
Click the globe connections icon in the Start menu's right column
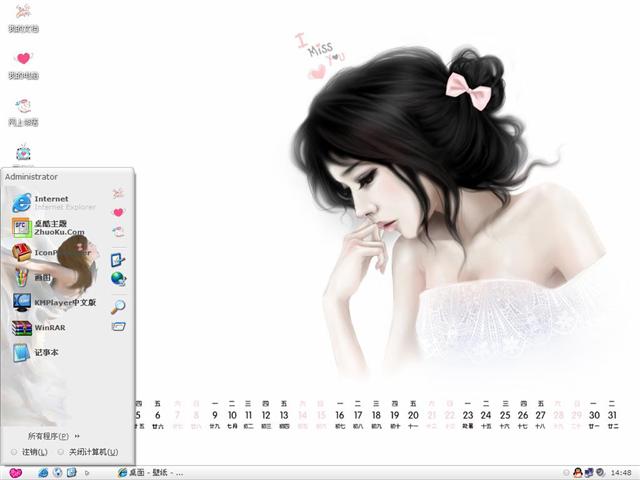click(x=118, y=278)
